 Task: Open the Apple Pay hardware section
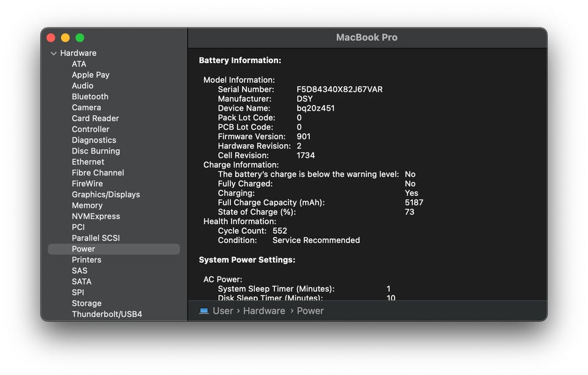[x=91, y=75]
